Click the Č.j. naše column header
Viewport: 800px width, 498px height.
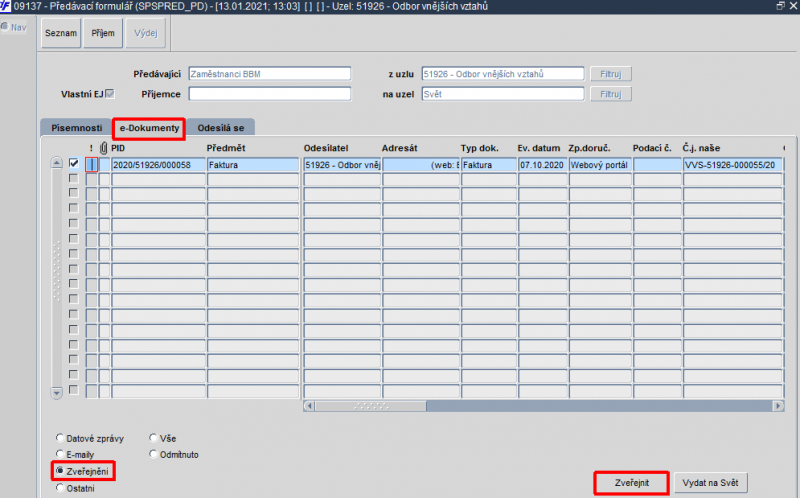click(x=702, y=148)
